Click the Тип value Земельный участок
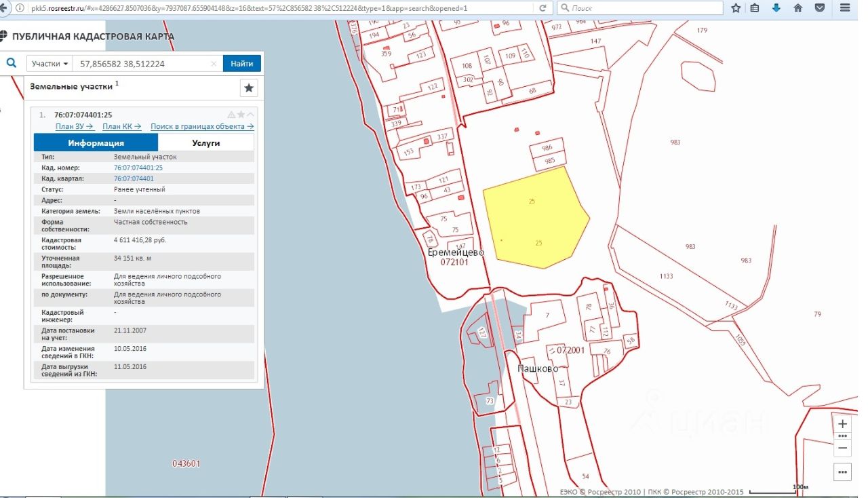 point(145,157)
